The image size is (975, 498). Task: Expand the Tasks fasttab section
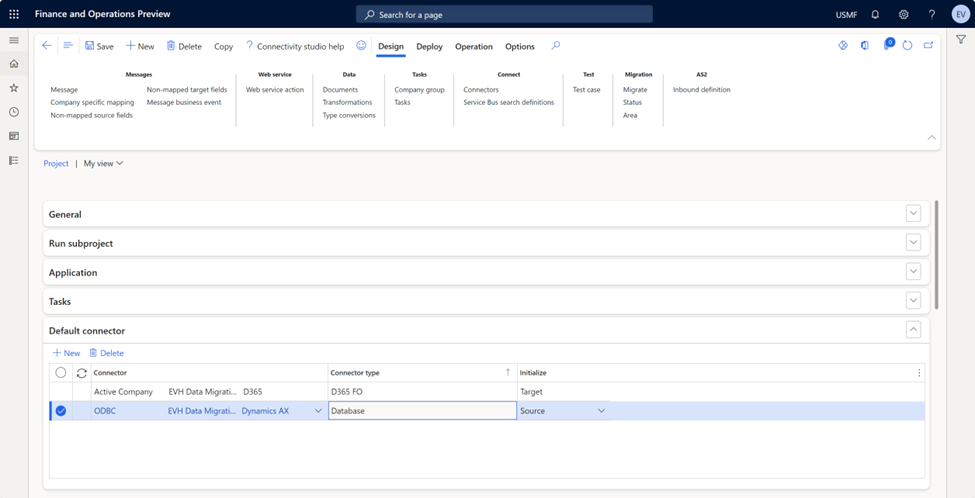[913, 301]
